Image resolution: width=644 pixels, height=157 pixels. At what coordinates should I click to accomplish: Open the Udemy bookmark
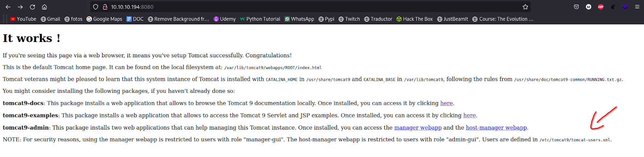225,19
